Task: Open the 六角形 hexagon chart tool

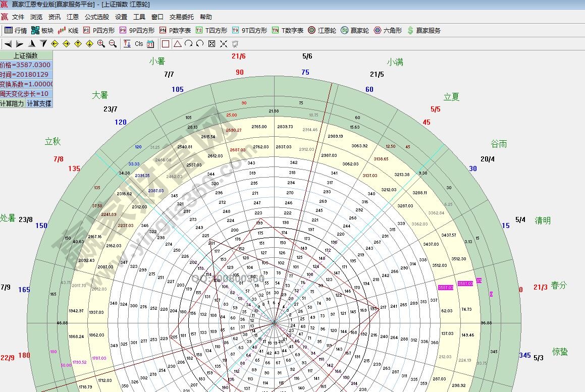Action: (x=388, y=30)
